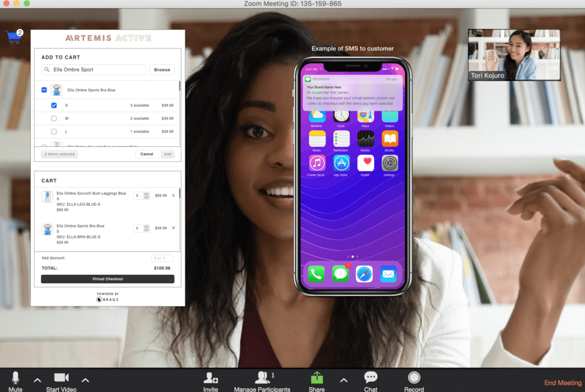
Task: Remove Scrunch Bum Leggings from the cart
Action: click(174, 195)
